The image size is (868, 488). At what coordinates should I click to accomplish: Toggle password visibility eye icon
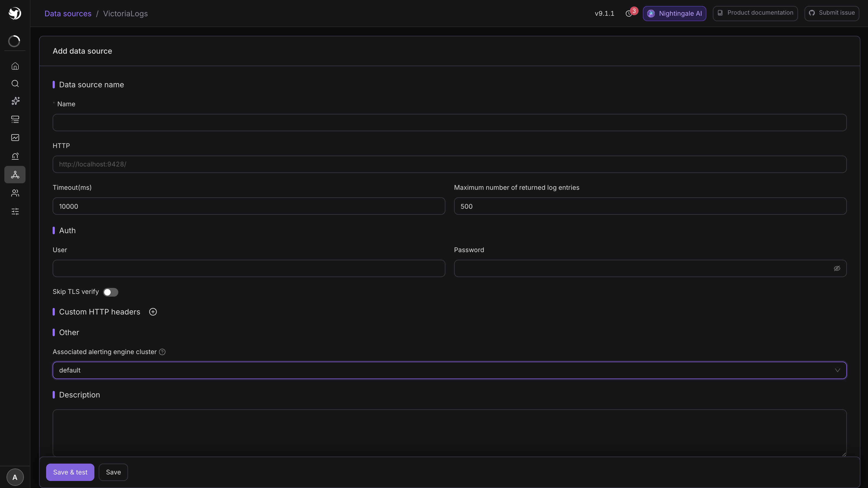coord(837,268)
